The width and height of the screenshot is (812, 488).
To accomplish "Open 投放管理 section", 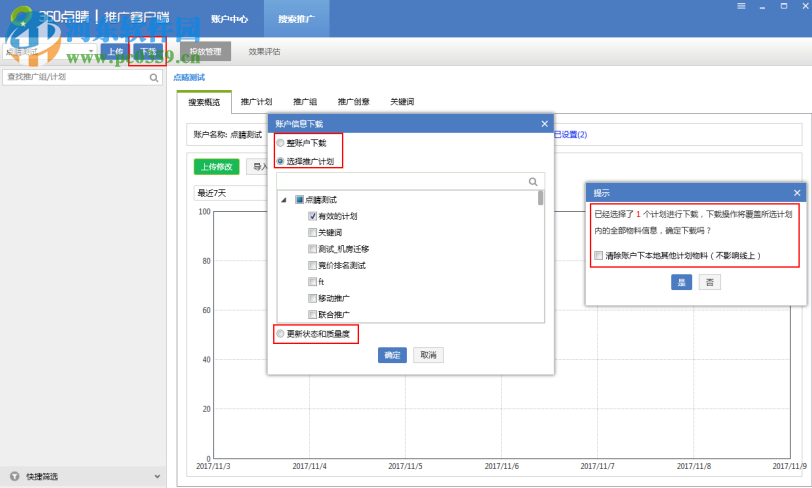I will [x=205, y=52].
